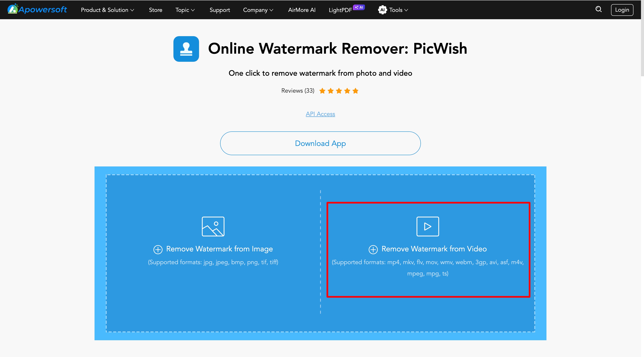Expand Product & Solution menu

tap(108, 10)
